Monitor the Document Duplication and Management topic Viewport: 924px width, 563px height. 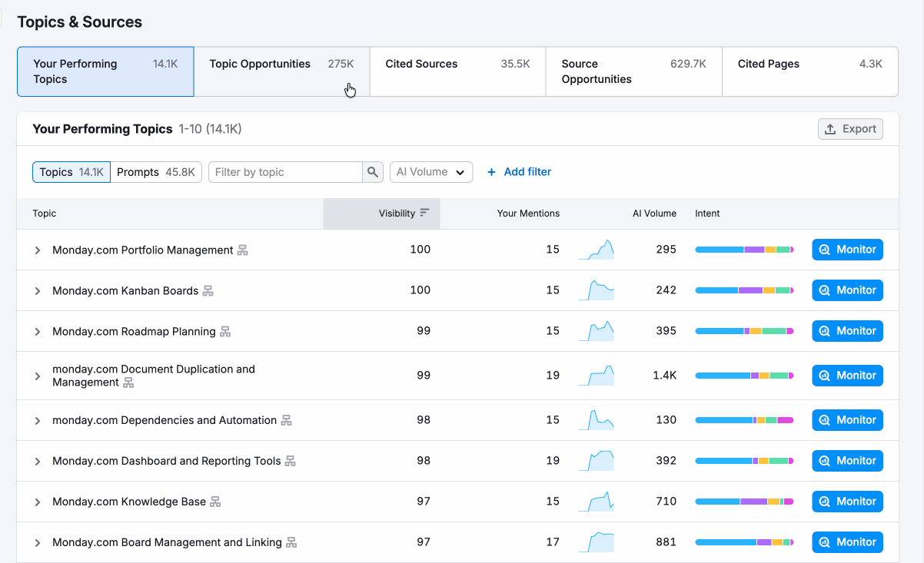[x=847, y=376]
